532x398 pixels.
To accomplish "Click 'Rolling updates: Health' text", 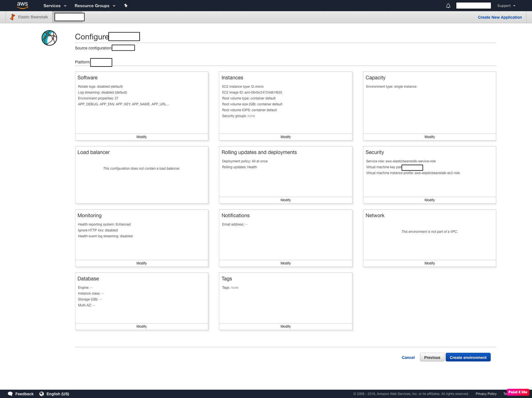I will coord(239,167).
